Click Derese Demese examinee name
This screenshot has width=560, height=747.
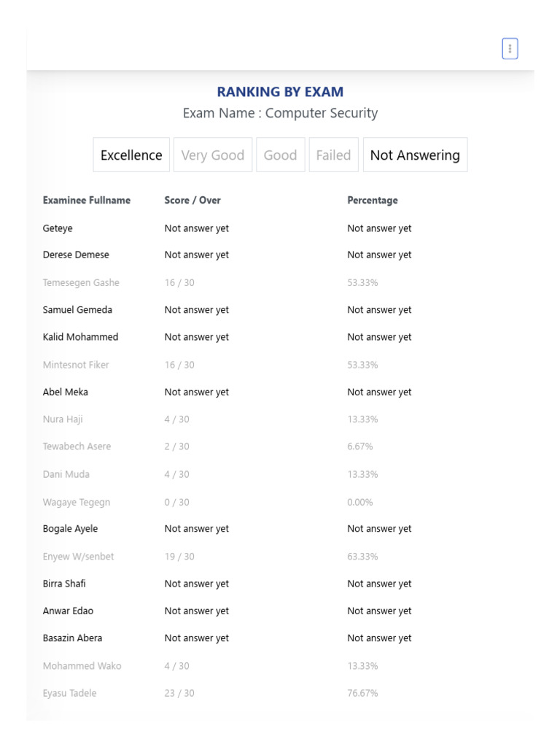coord(76,255)
